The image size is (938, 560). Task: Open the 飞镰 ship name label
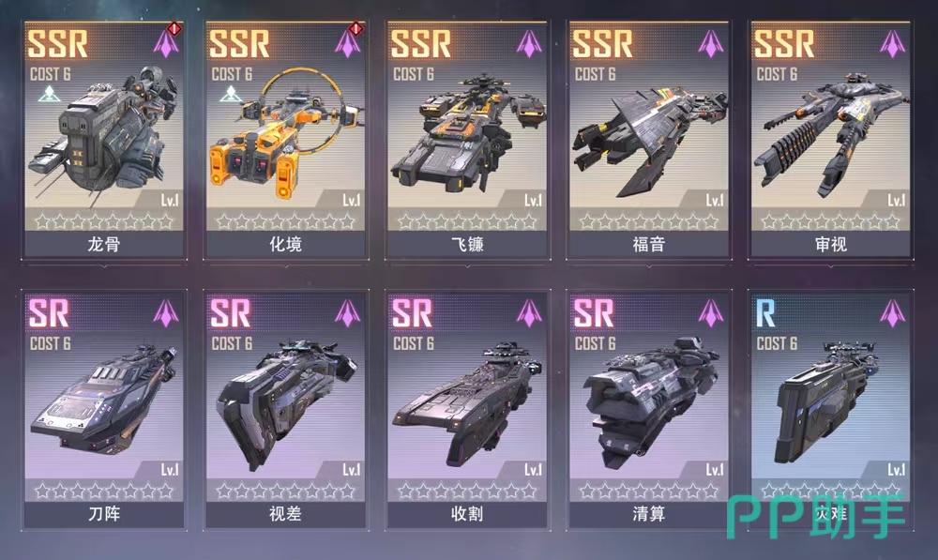(x=467, y=244)
